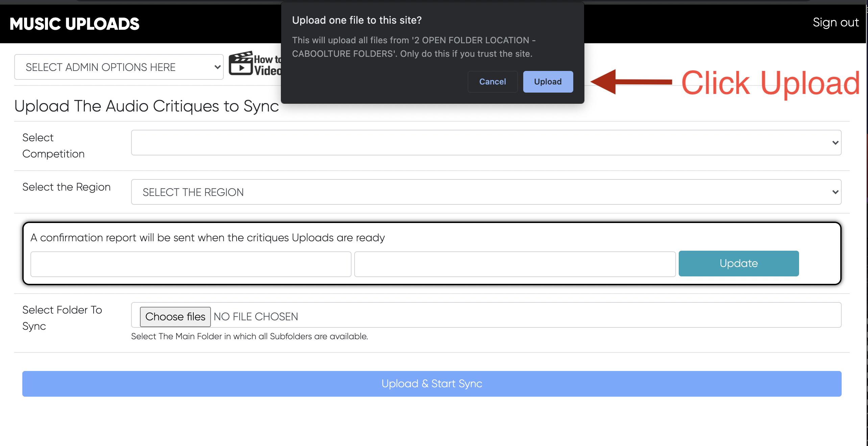Click the chevron arrow on admin options dropdown
Screen dimensions: 868x446
pyautogui.click(x=217, y=67)
